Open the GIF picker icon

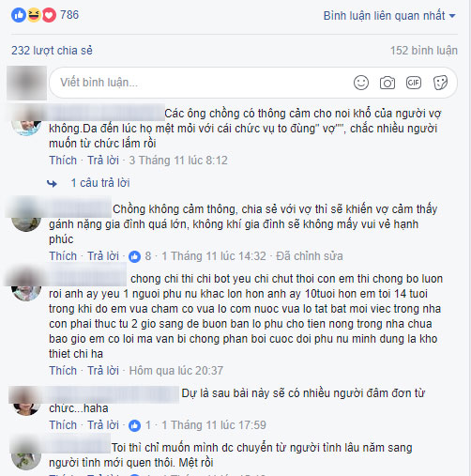coord(414,83)
